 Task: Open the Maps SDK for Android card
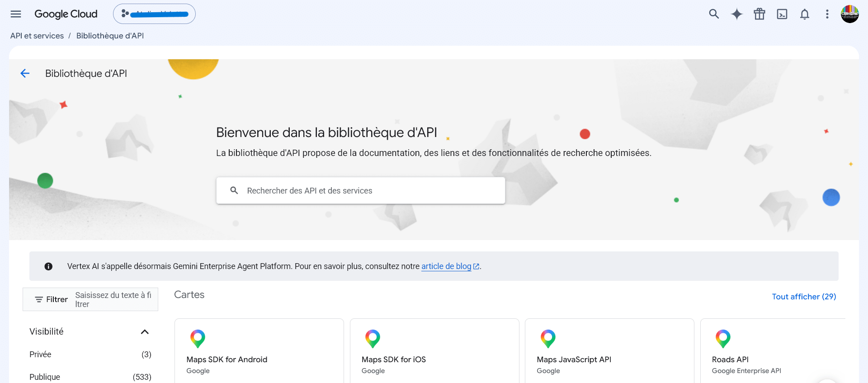[259, 351]
